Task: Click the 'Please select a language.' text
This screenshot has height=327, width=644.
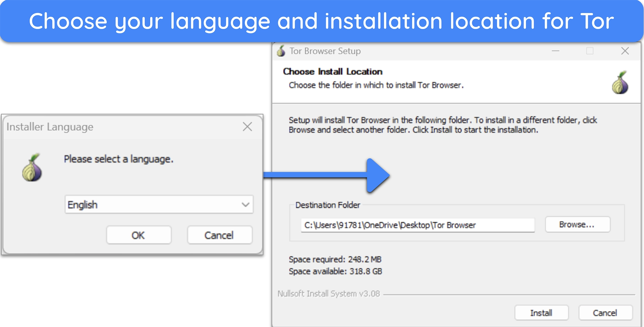Action: coord(118,159)
